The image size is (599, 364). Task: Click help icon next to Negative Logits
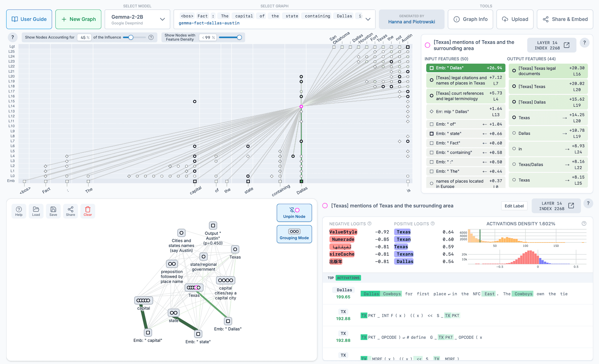(x=370, y=224)
